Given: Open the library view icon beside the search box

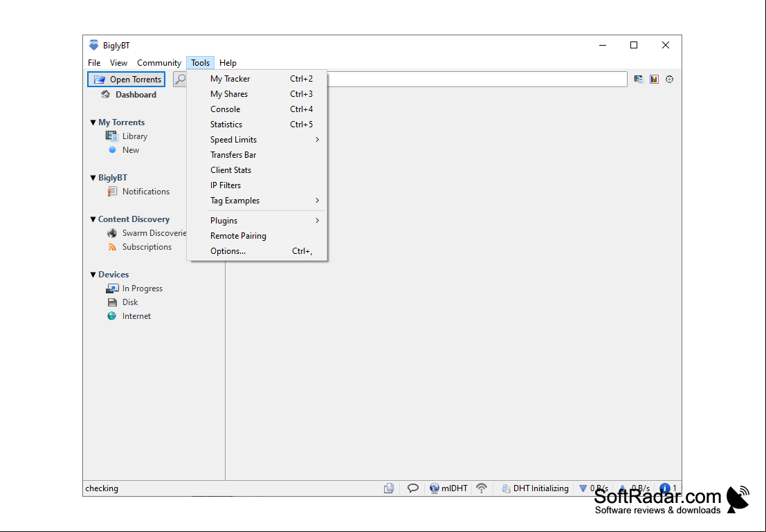Looking at the screenshot, I should coord(639,79).
